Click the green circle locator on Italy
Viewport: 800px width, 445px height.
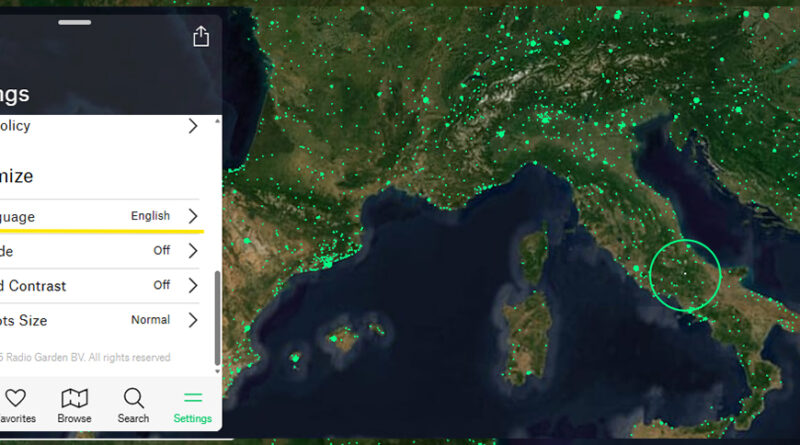685,274
